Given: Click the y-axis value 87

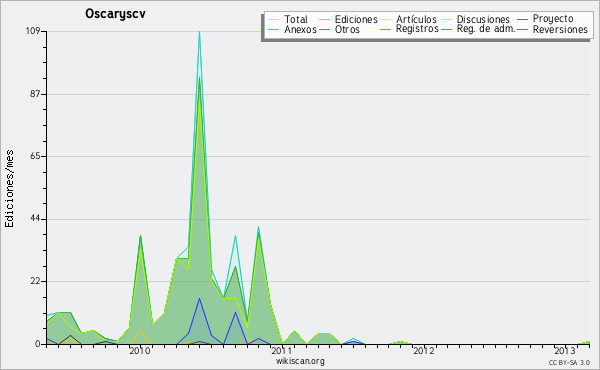Looking at the screenshot, I should coord(35,95).
